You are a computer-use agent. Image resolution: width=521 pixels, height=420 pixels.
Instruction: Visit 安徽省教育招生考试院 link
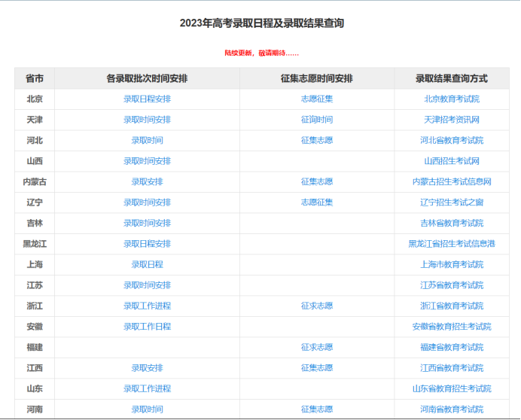click(452, 327)
